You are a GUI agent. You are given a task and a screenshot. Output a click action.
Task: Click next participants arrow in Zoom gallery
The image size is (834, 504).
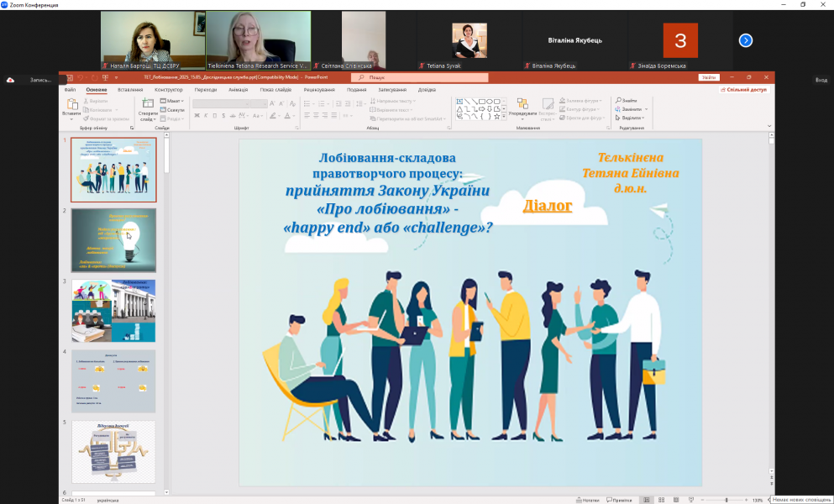point(745,40)
